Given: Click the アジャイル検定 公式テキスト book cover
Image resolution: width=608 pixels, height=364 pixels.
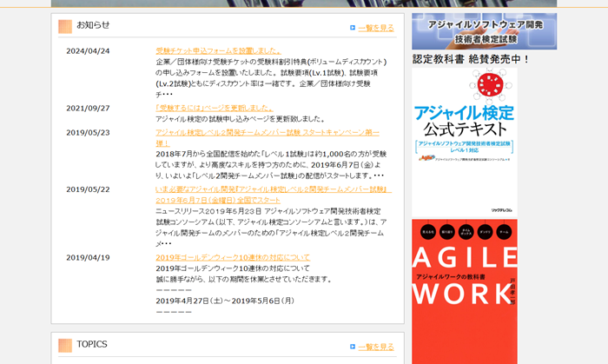Looking at the screenshot, I should 465,142.
